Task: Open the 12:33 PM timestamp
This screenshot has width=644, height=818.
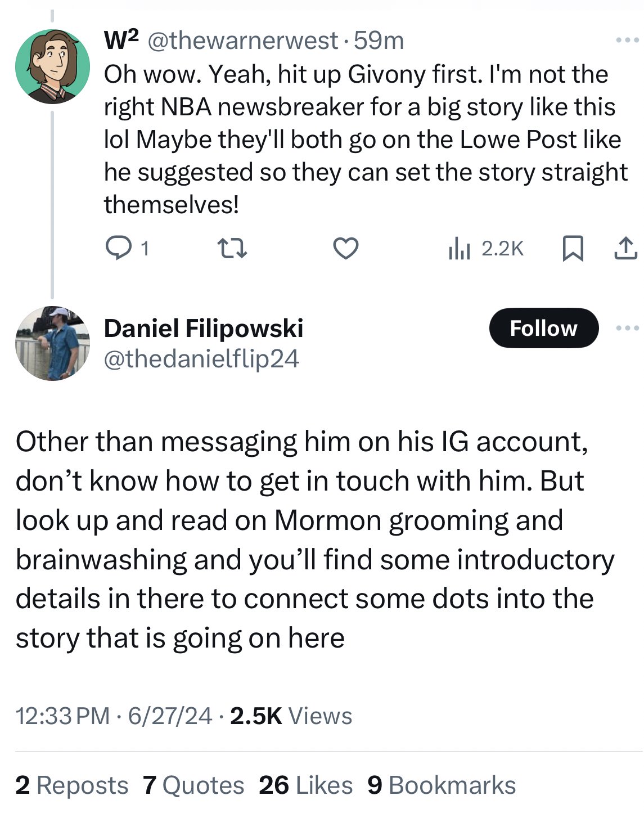Action: (x=62, y=716)
